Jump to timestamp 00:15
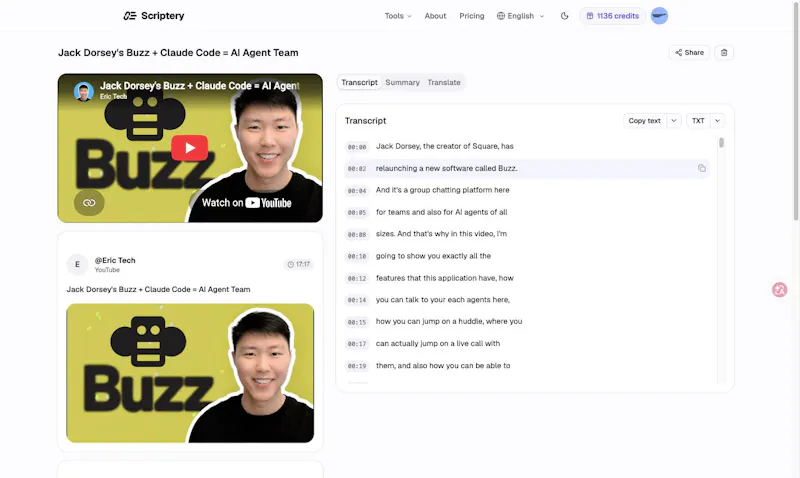Viewport: 800px width, 478px height. (x=357, y=322)
